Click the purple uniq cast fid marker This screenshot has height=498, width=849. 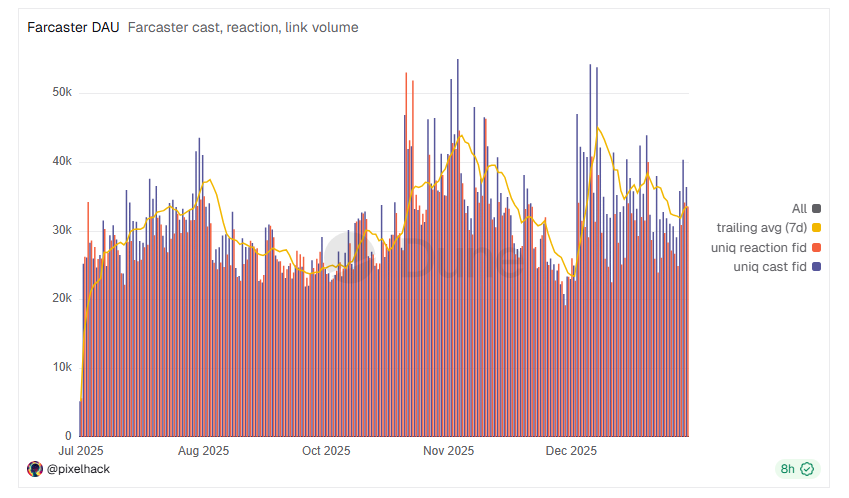click(x=817, y=266)
